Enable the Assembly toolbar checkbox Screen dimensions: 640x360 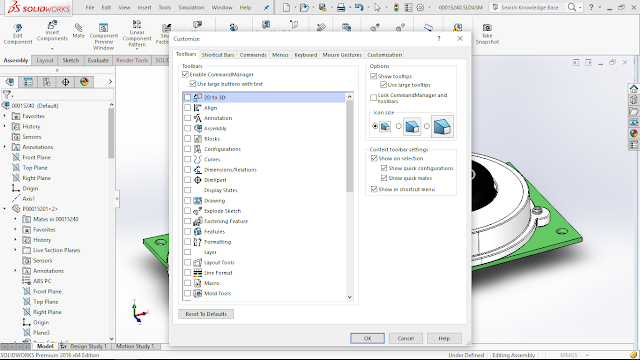click(187, 128)
